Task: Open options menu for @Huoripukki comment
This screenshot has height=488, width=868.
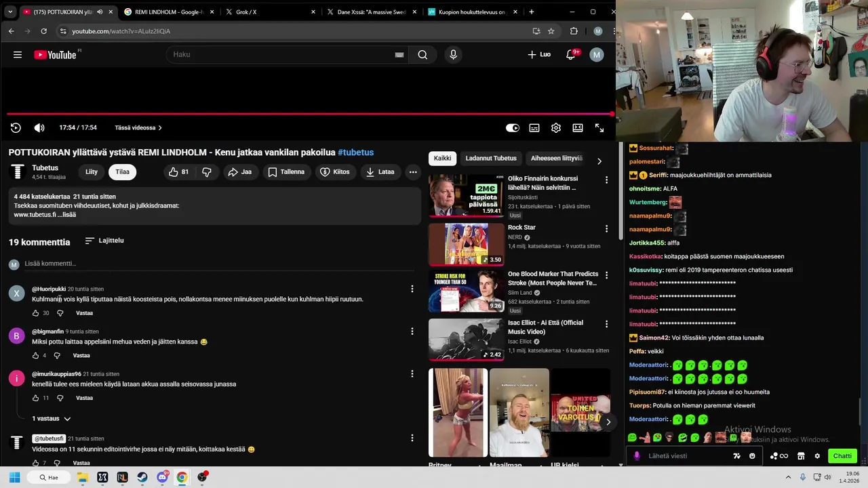Action: 412,289
